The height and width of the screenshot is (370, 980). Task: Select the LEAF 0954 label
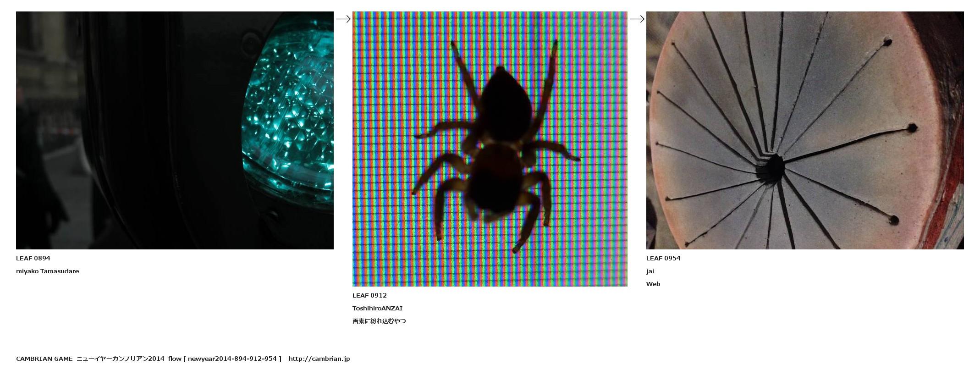tap(663, 258)
